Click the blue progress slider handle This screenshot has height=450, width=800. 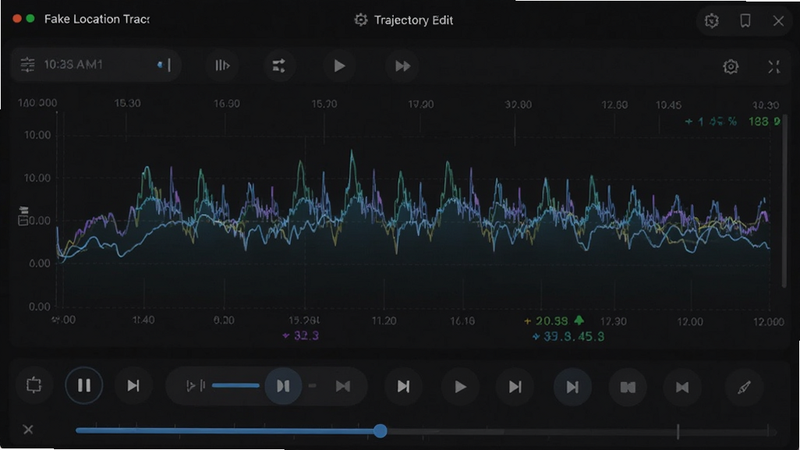pyautogui.click(x=380, y=431)
